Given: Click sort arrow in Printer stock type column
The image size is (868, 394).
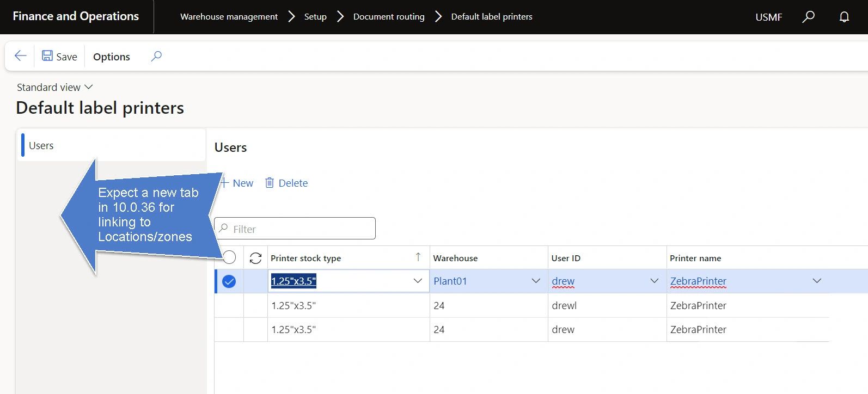Looking at the screenshot, I should pyautogui.click(x=418, y=257).
